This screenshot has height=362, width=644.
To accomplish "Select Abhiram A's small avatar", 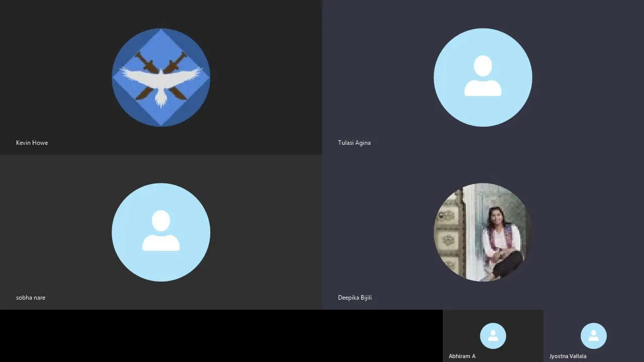I will [493, 336].
